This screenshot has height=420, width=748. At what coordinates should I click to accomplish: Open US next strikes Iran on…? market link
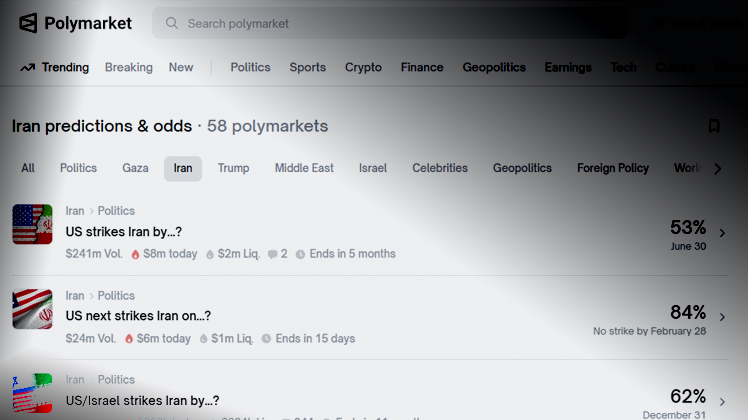pos(138,316)
